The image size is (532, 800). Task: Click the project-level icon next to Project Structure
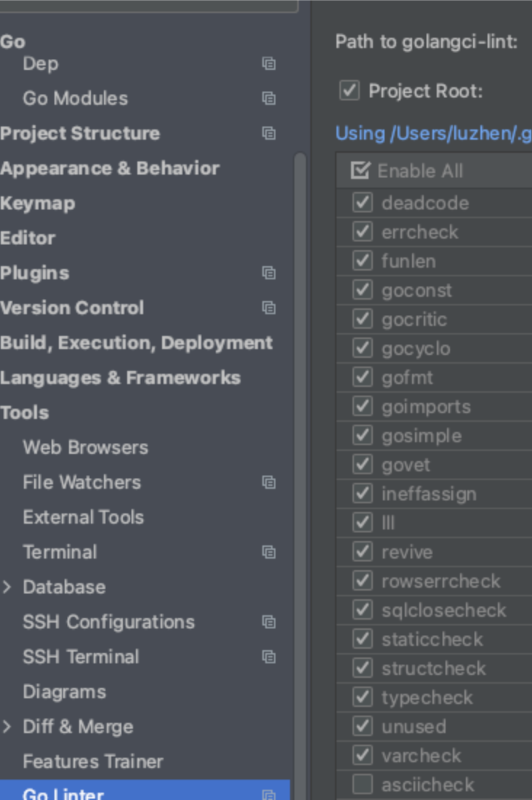pos(269,133)
